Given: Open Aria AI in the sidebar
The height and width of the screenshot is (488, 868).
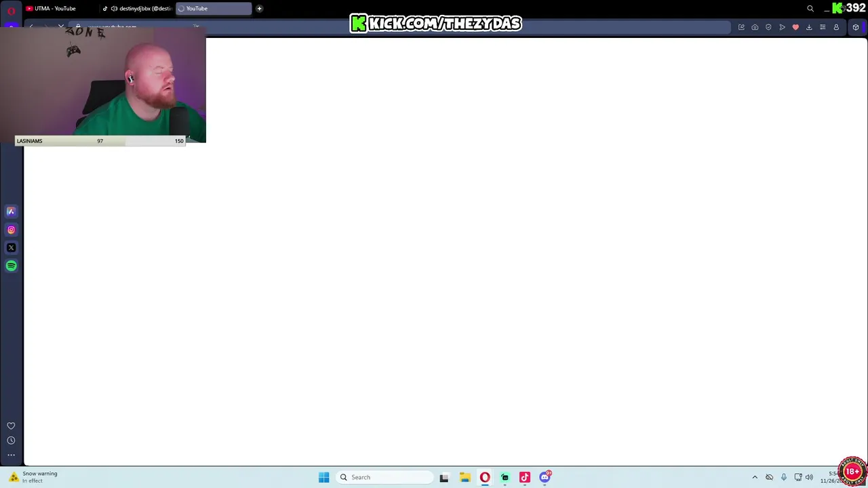Looking at the screenshot, I should 11,211.
